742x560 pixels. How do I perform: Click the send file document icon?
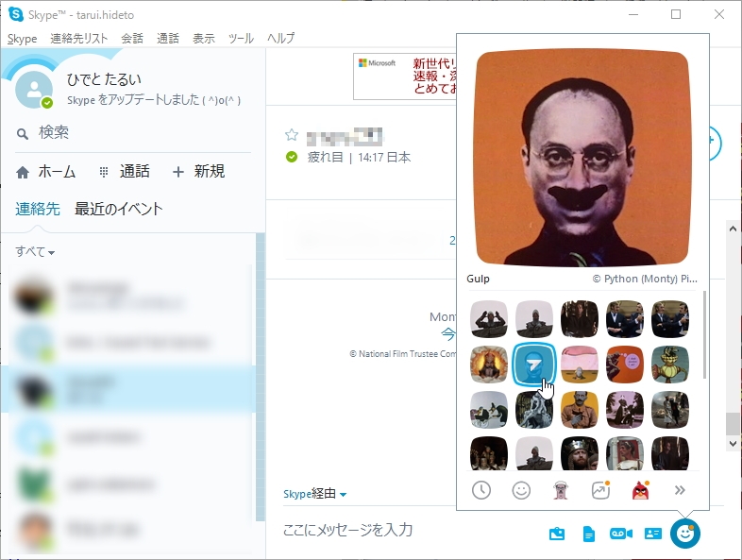(x=589, y=534)
